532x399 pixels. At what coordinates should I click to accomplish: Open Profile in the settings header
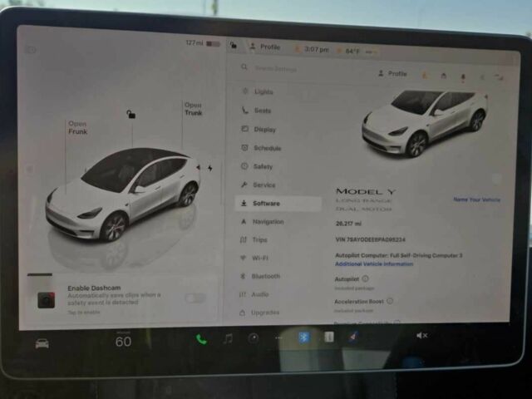click(392, 74)
